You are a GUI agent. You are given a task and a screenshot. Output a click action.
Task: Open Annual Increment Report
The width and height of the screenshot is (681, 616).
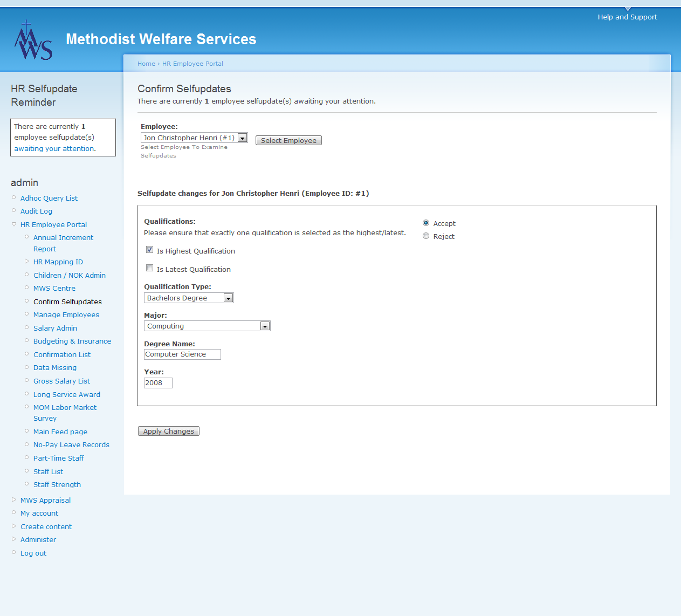point(63,243)
